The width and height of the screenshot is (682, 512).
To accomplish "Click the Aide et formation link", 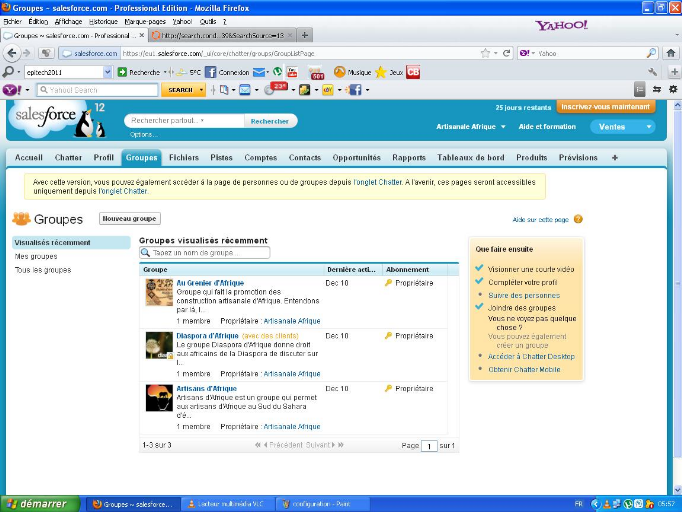I will pyautogui.click(x=547, y=127).
